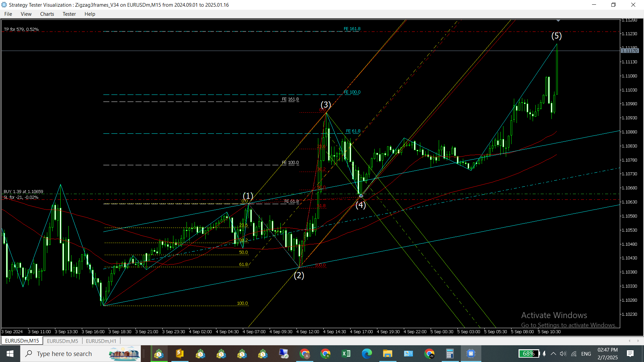Open the Windows notification center

[630, 354]
